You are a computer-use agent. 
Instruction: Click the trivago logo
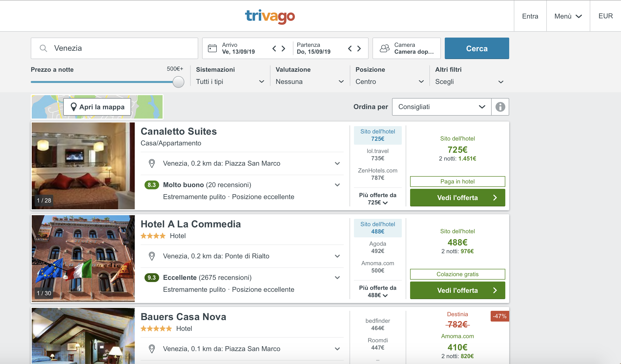[x=269, y=16]
